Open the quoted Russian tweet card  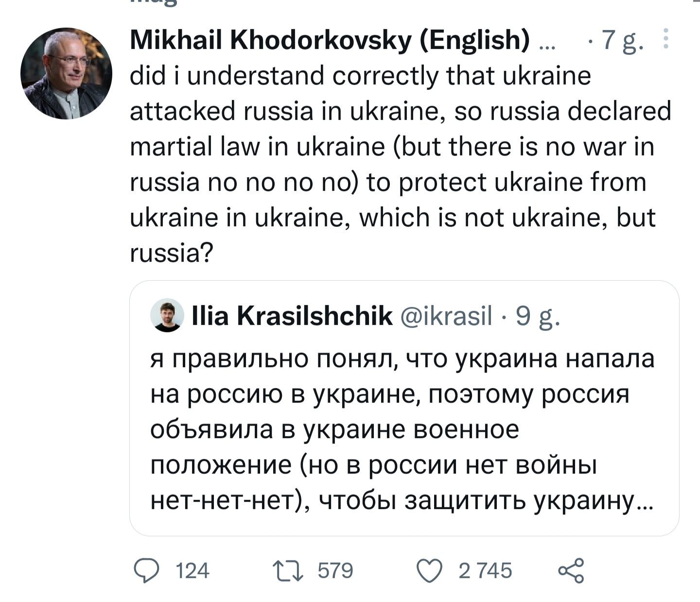coord(404,408)
